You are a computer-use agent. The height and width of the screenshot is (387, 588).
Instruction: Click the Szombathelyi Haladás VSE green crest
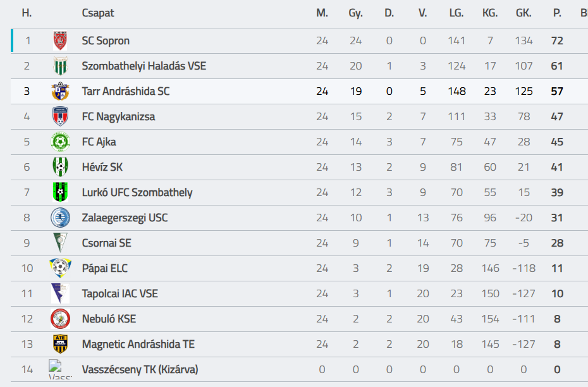(x=60, y=66)
